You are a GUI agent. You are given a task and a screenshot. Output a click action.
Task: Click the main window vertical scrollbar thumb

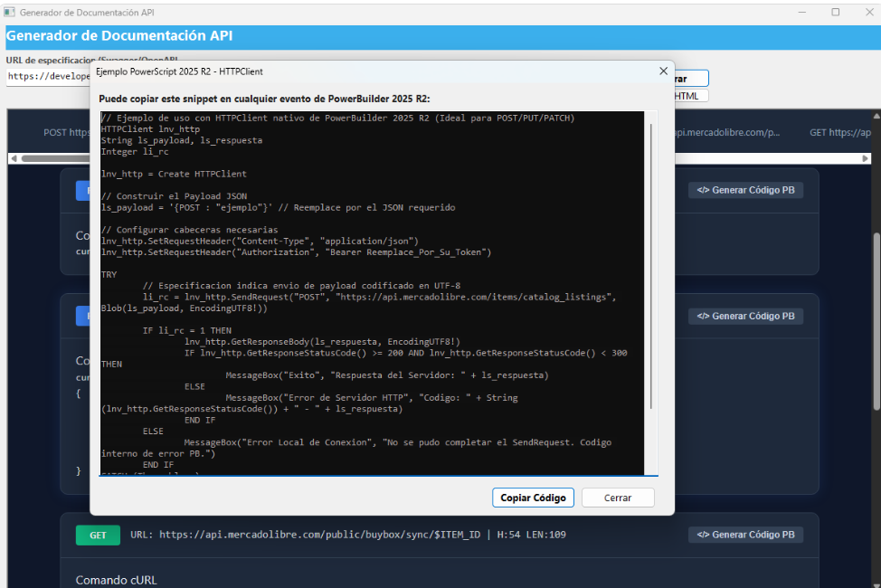click(876, 320)
